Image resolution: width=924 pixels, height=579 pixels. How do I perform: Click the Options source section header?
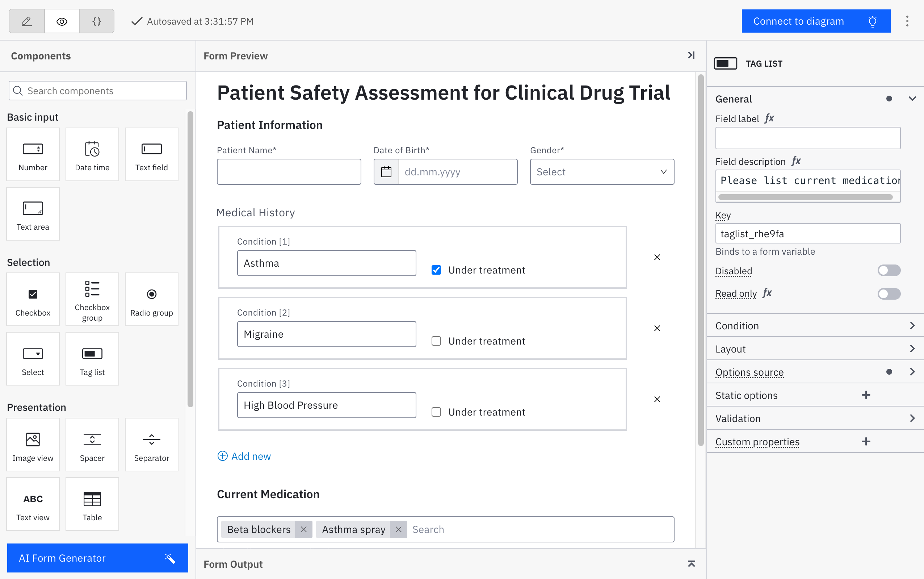coord(749,371)
